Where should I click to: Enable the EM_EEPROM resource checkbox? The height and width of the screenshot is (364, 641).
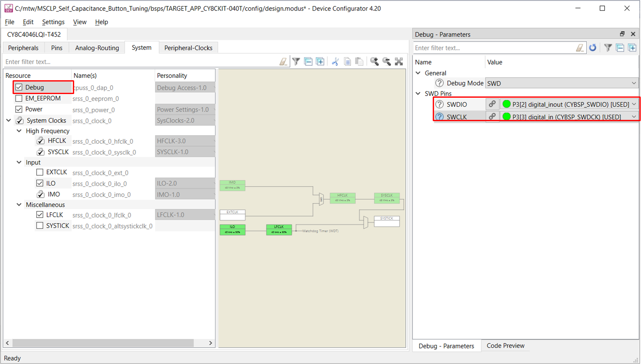click(19, 98)
